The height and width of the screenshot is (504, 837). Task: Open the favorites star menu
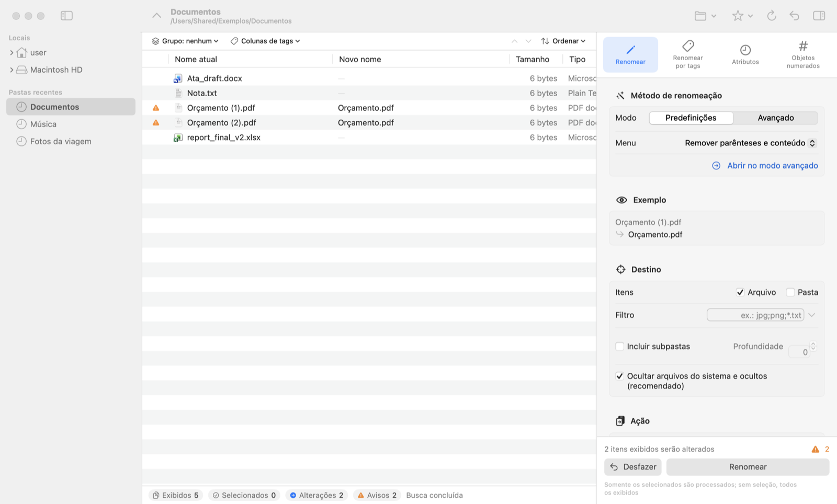[x=742, y=16]
